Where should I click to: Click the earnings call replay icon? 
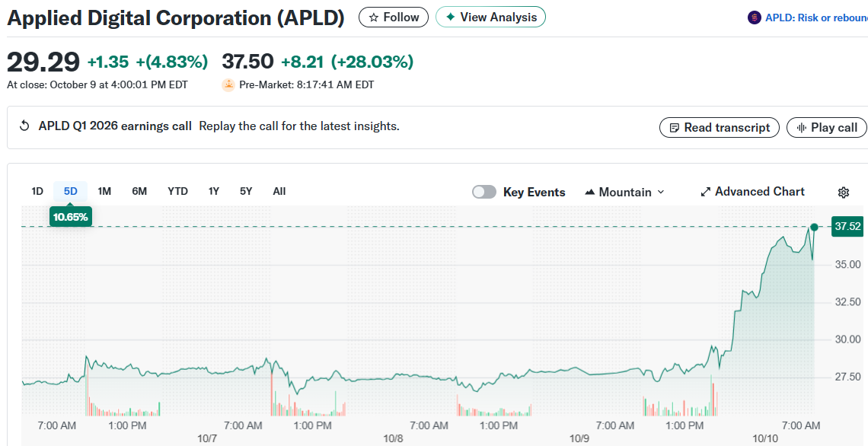pos(24,126)
